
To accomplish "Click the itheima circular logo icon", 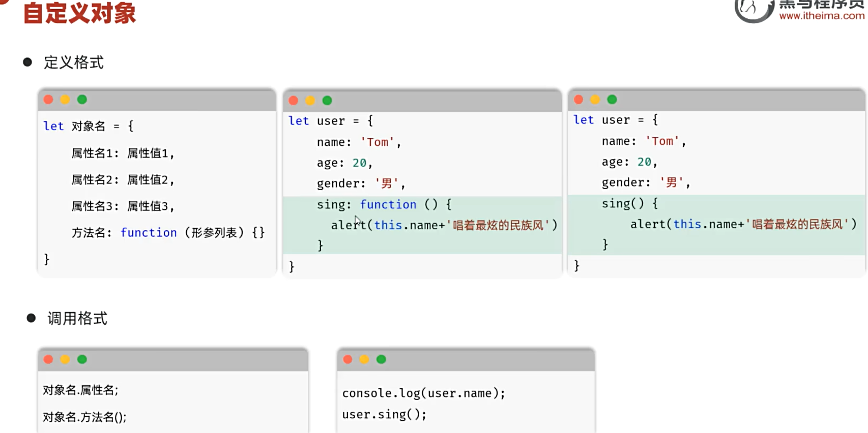I will [753, 9].
